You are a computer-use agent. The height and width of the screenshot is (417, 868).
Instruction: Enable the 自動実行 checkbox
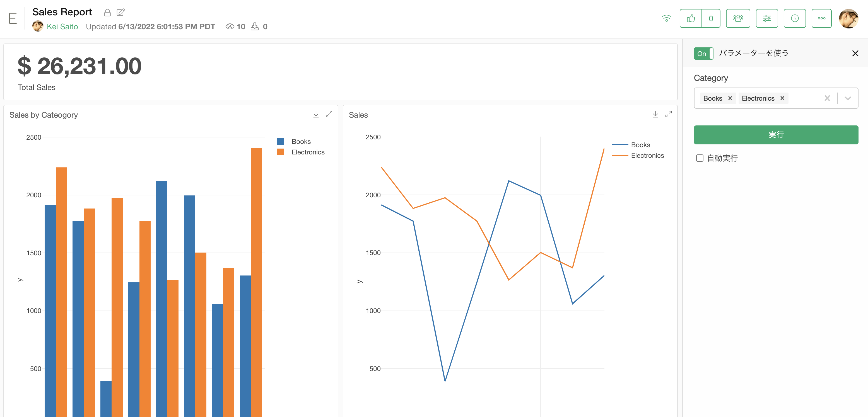[700, 158]
